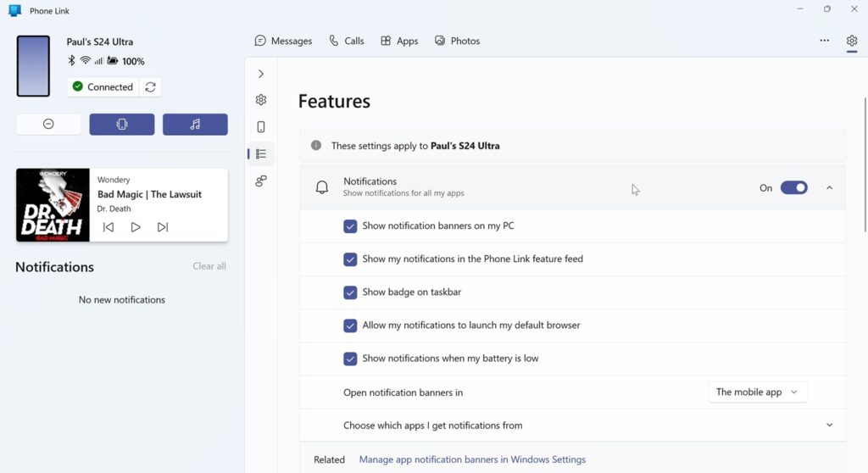Click the phone vibrate mode button

click(x=122, y=124)
